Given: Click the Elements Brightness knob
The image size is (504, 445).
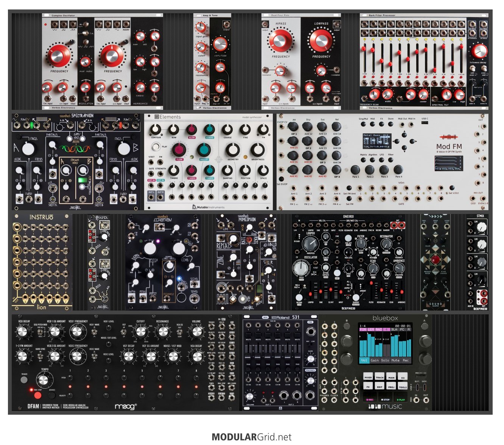Looking at the screenshot, I should coord(258,150).
